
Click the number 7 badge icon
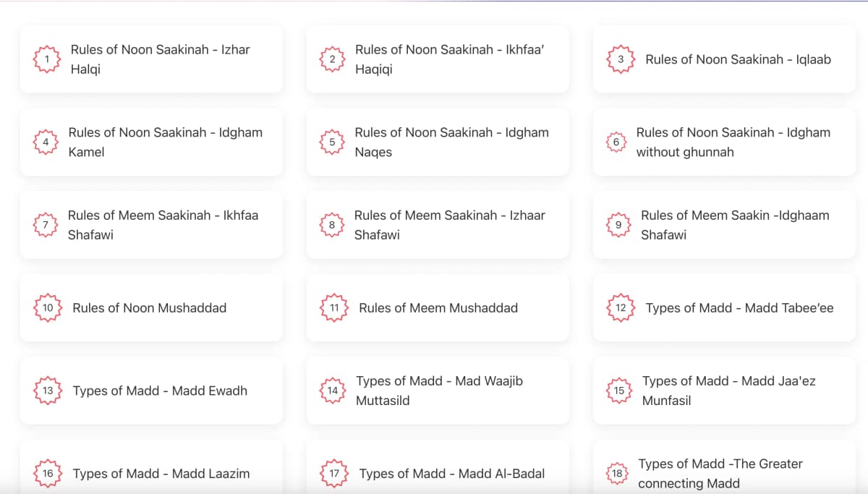(x=46, y=225)
